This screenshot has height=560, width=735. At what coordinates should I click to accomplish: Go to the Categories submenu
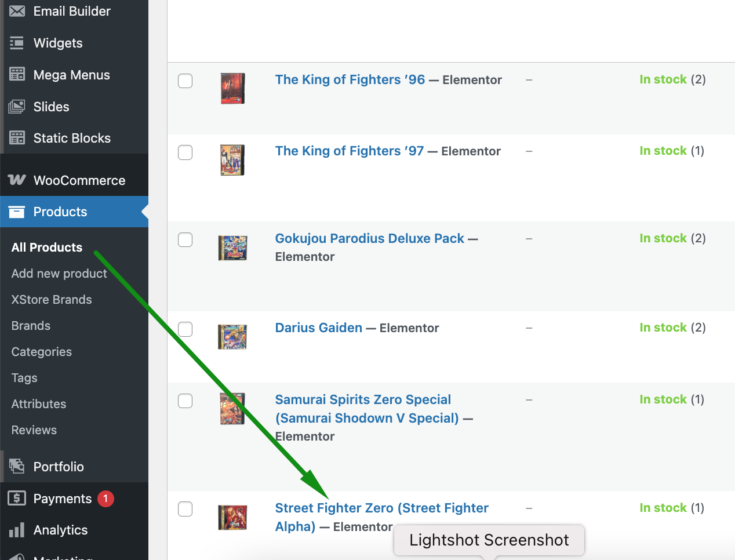pos(42,351)
